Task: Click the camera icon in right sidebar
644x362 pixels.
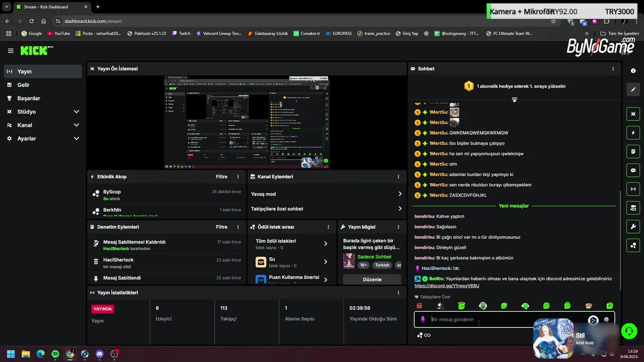Action: pos(633,208)
